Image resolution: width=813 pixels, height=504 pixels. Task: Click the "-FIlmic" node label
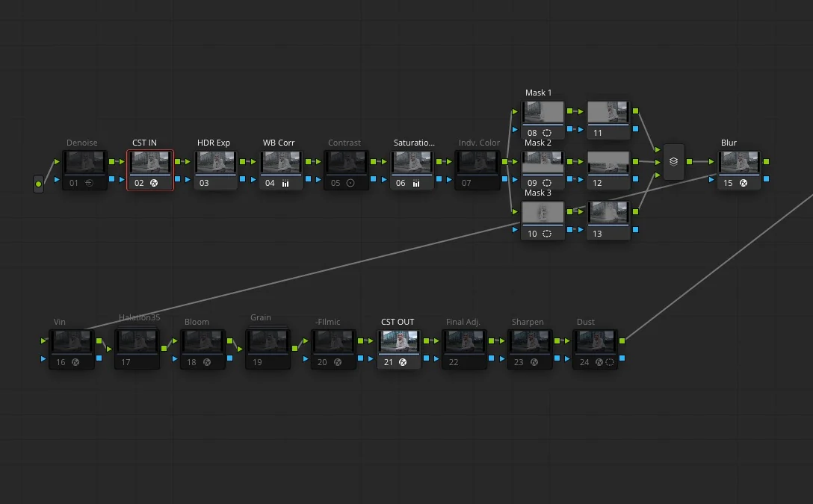328,322
